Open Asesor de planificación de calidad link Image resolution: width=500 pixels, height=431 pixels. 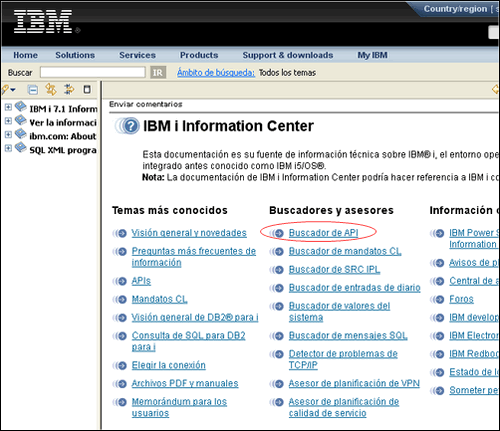click(x=344, y=407)
